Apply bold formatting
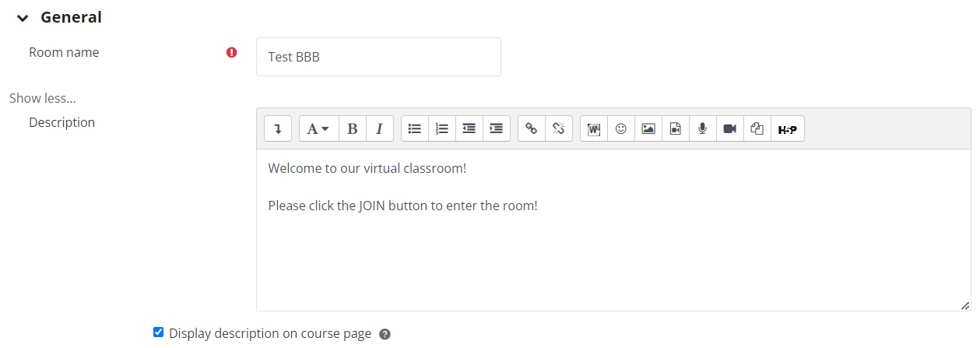This screenshot has height=348, width=980. point(353,128)
